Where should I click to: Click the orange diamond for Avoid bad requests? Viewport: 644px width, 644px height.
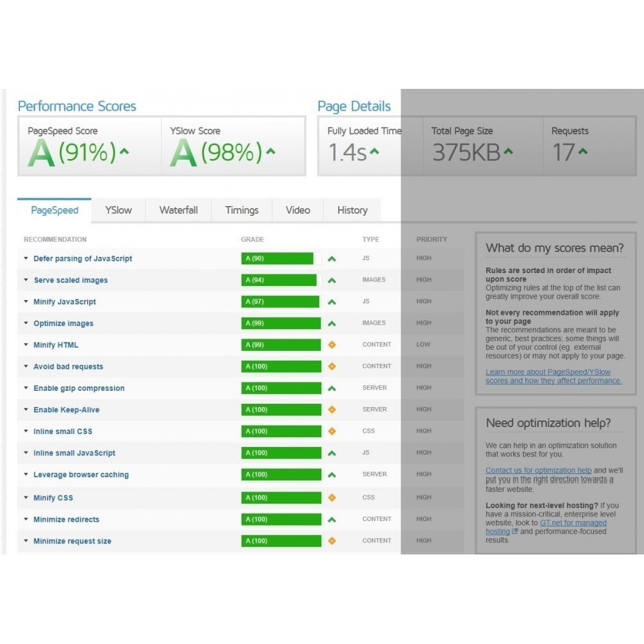[x=332, y=366]
